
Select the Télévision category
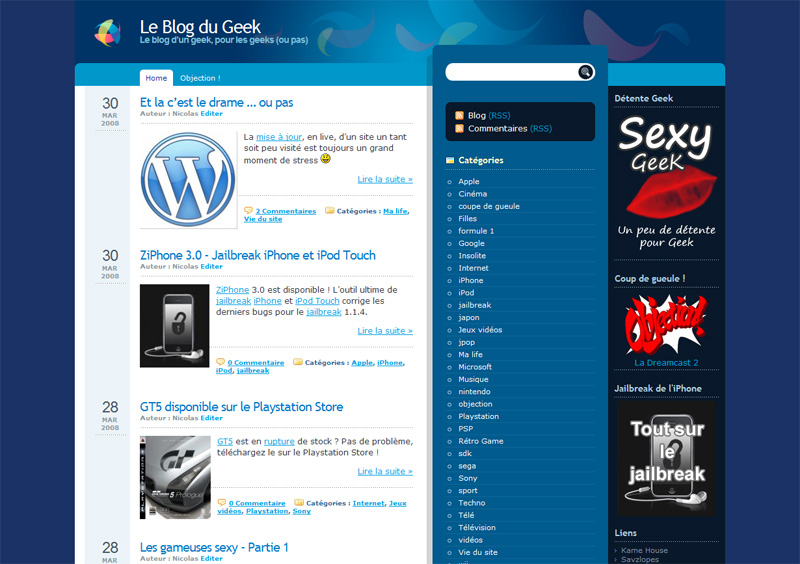(x=477, y=527)
